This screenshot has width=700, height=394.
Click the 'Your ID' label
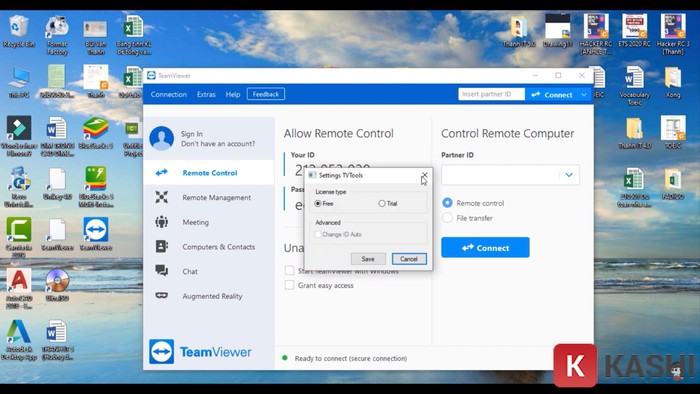303,155
